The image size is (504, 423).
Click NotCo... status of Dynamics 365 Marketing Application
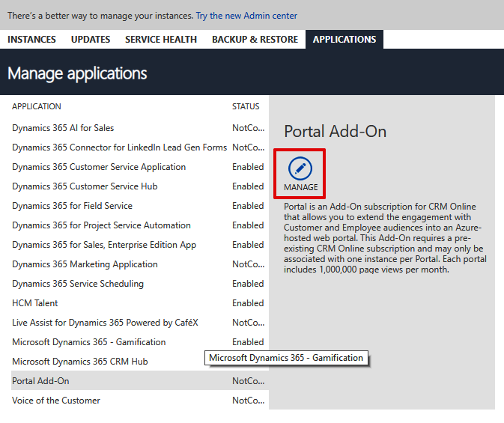click(248, 264)
